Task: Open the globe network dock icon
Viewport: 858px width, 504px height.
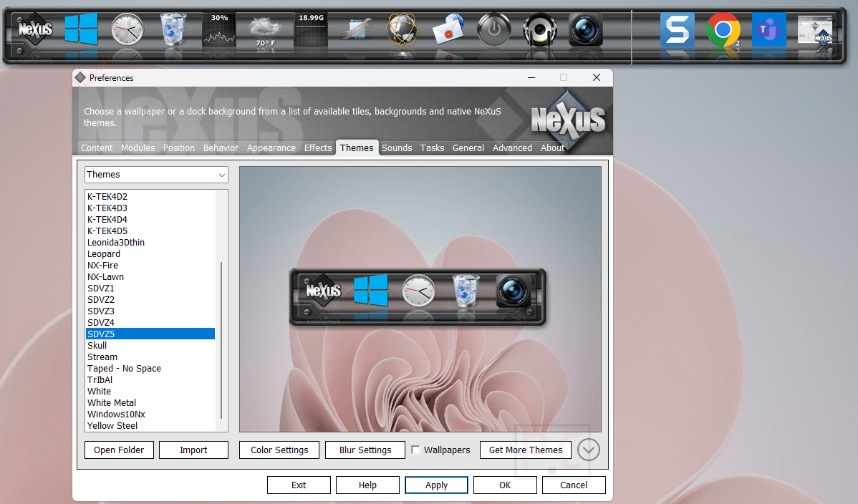Action: tap(402, 30)
